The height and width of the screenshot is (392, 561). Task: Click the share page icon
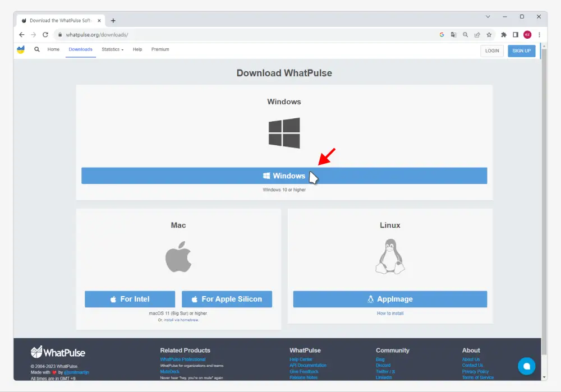pyautogui.click(x=477, y=35)
